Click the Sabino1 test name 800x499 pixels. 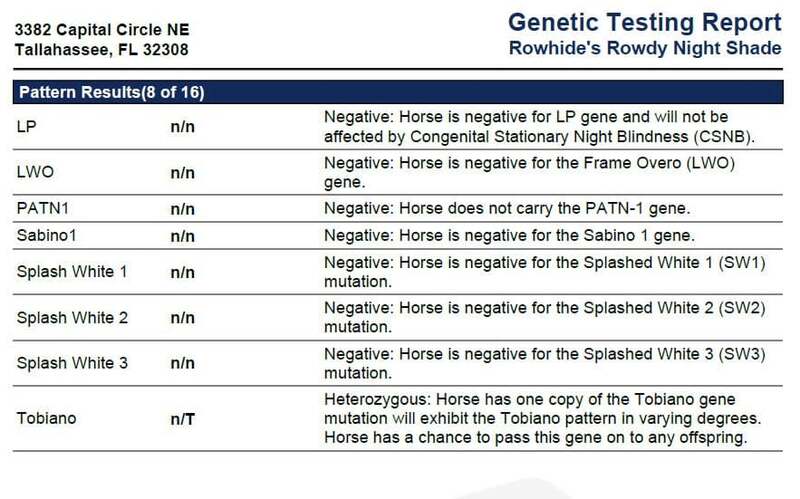tap(46, 235)
